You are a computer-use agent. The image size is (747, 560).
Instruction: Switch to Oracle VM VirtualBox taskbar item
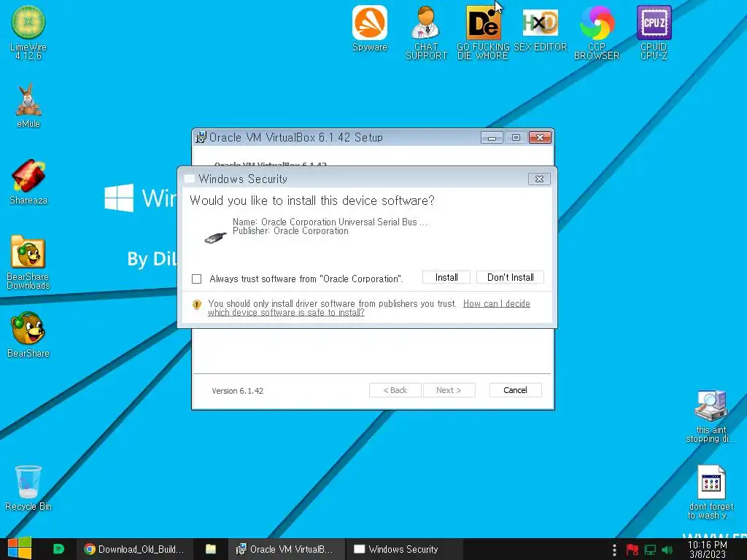285,549
